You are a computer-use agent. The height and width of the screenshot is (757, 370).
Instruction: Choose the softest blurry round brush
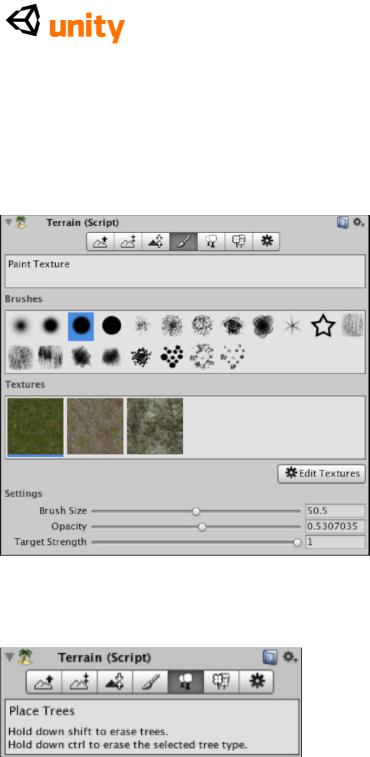(20, 326)
